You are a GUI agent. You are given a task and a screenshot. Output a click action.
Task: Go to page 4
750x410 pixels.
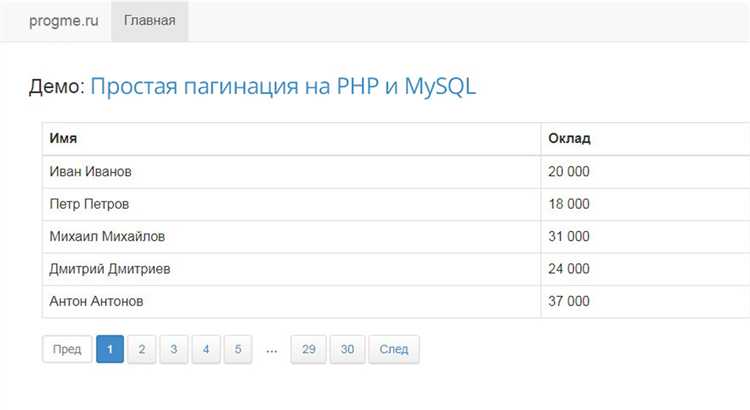206,349
